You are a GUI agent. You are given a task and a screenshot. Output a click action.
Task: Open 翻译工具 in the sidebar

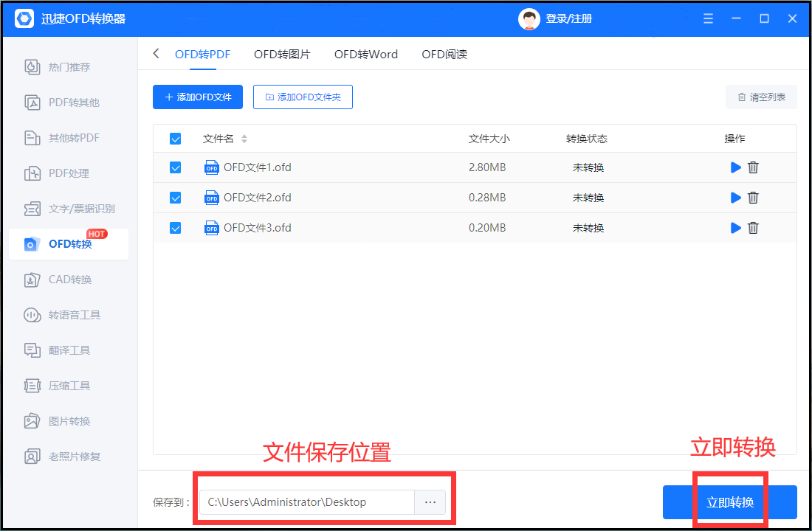(69, 350)
